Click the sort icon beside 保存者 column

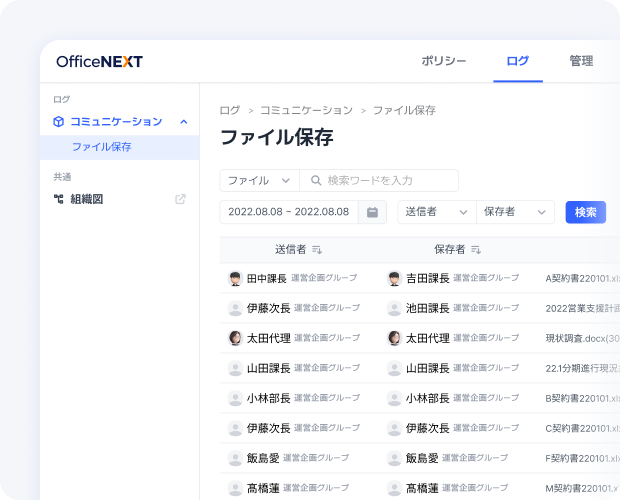point(476,250)
